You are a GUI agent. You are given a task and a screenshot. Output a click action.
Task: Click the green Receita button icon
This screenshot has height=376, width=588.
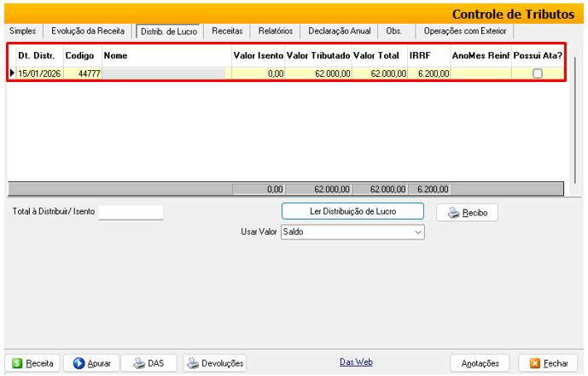(17, 363)
